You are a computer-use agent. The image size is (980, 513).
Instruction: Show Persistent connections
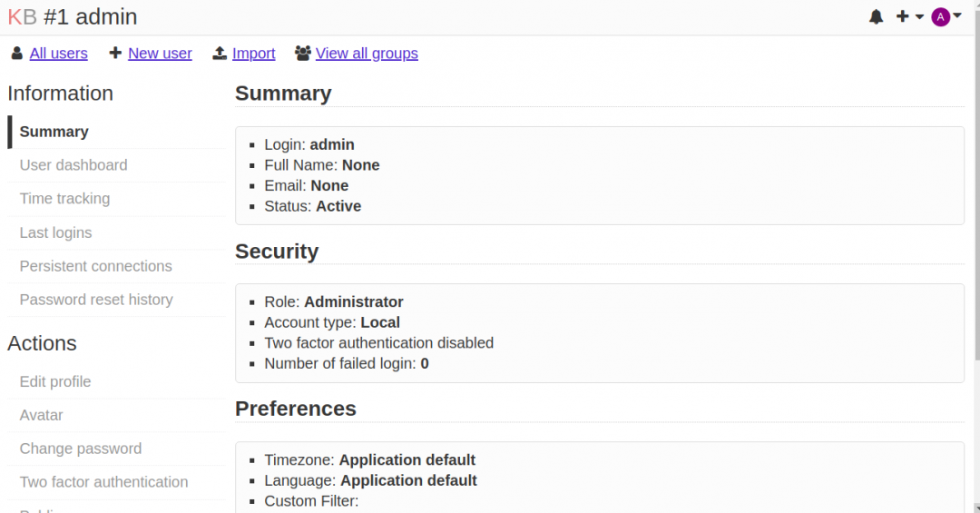(95, 266)
